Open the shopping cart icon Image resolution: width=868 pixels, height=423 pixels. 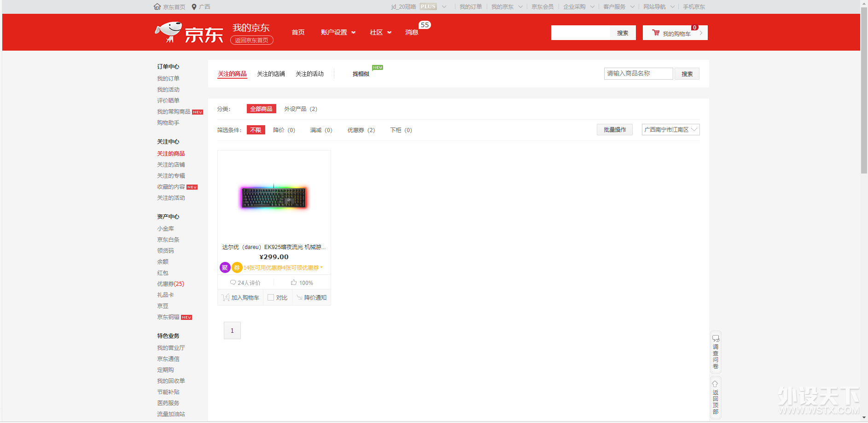tap(656, 33)
